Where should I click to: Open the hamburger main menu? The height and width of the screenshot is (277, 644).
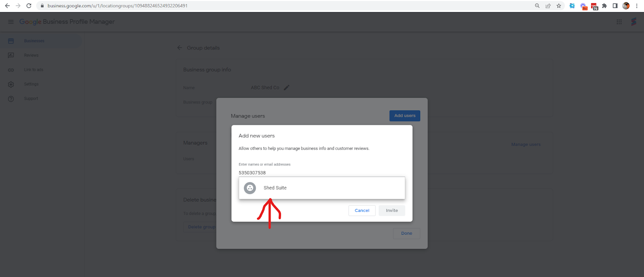pos(11,22)
